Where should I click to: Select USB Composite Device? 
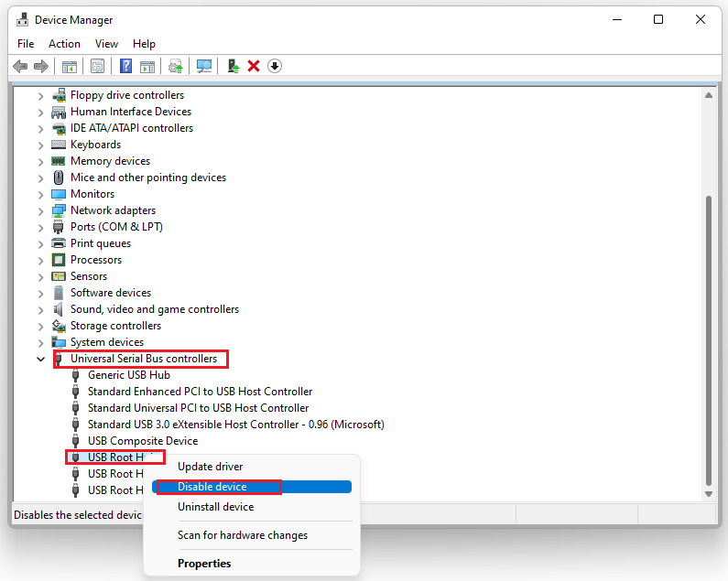(x=143, y=441)
